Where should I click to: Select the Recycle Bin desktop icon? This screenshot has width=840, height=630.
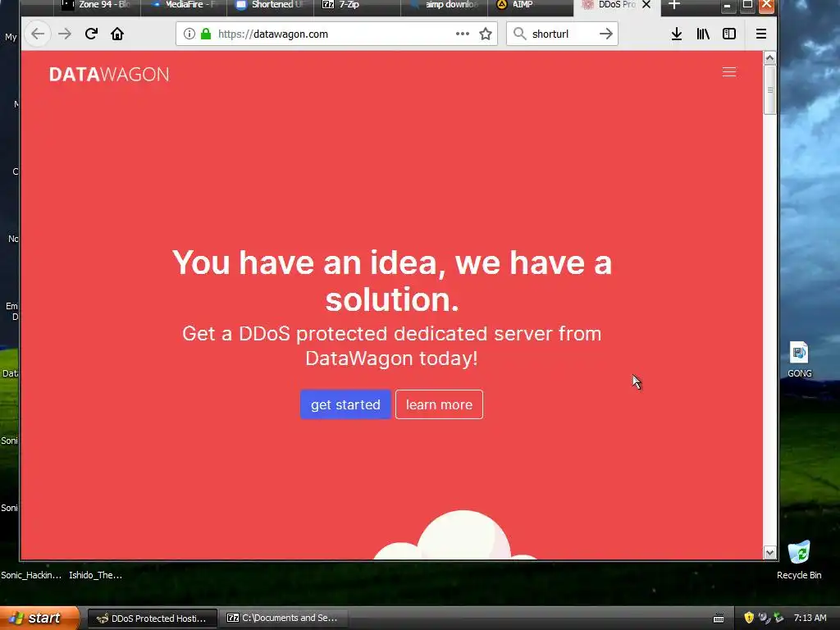(799, 559)
